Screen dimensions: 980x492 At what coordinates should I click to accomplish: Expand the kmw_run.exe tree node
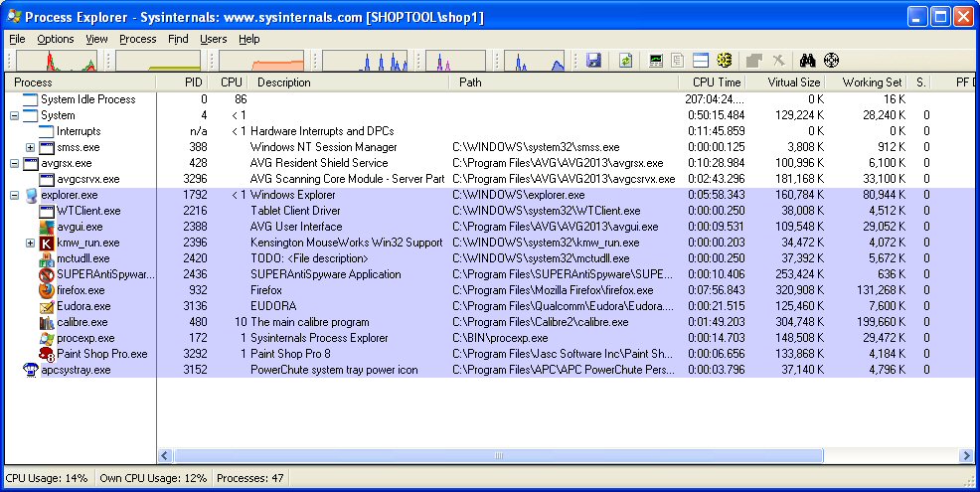[x=30, y=243]
